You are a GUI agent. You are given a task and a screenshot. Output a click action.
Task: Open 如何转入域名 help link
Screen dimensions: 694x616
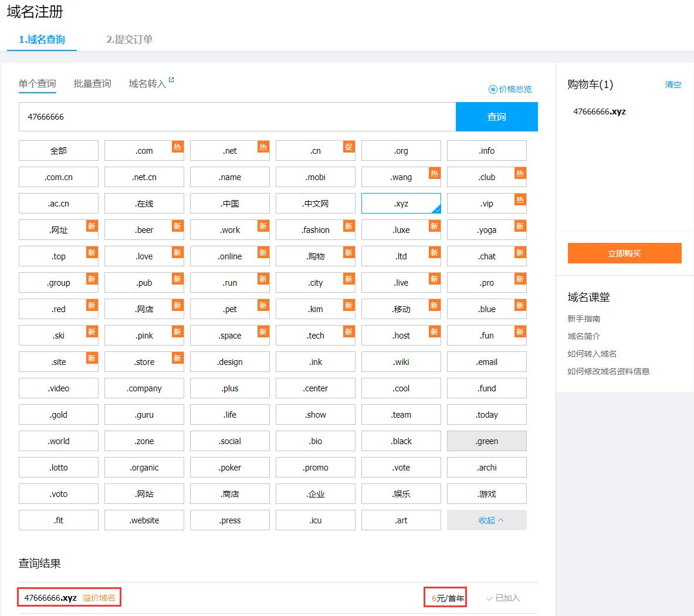[x=592, y=354]
